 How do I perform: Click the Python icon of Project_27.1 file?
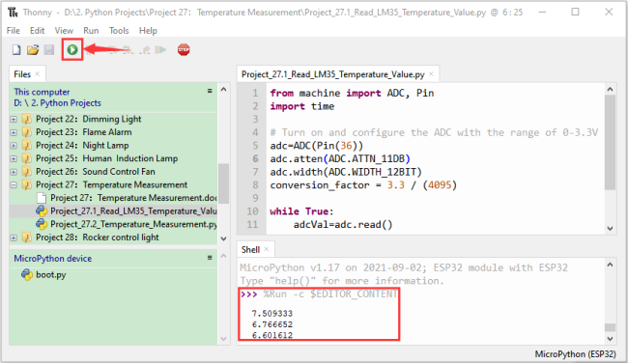[x=42, y=211]
